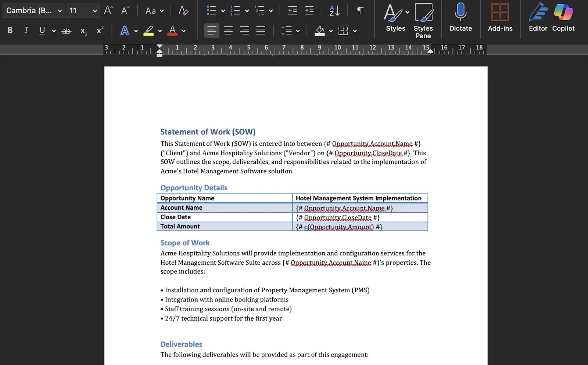Start Dictate voice input

[460, 17]
